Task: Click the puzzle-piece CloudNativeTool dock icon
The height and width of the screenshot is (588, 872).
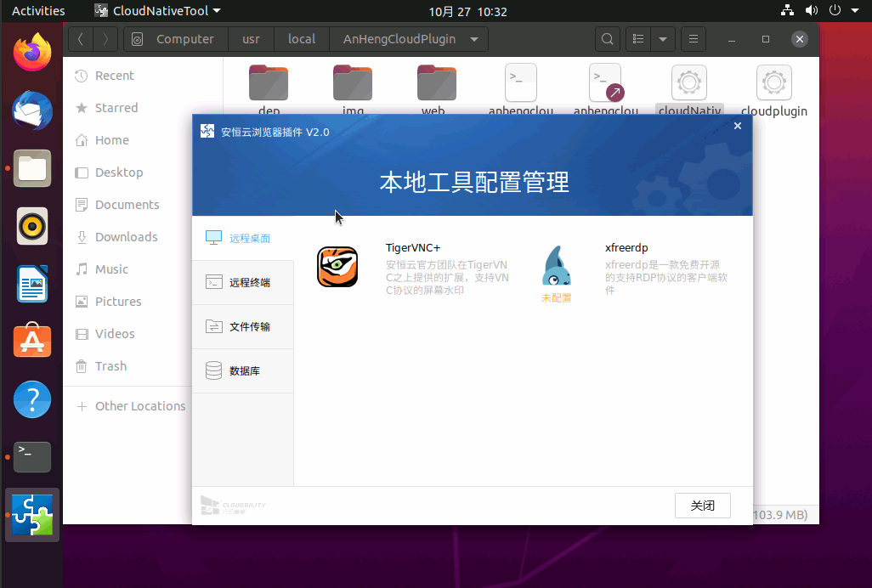Action: point(32,515)
